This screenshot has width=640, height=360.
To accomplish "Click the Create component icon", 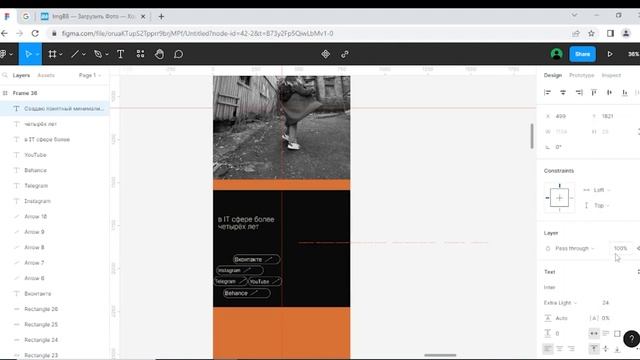I will [325, 54].
